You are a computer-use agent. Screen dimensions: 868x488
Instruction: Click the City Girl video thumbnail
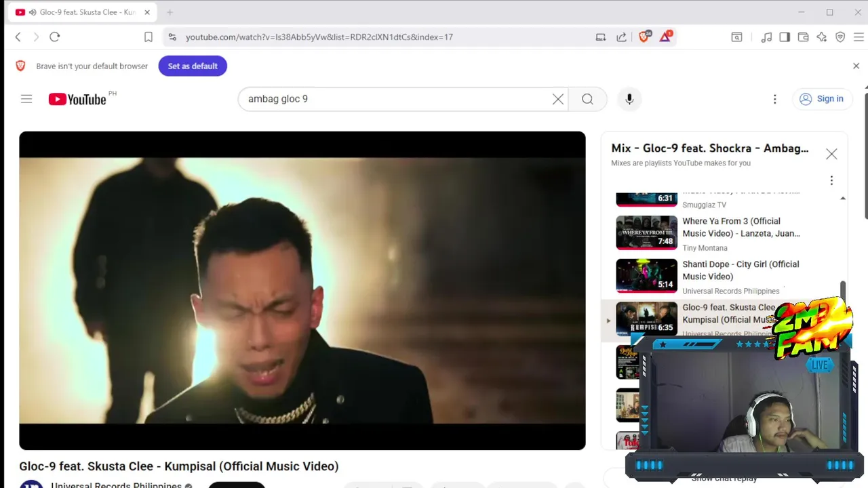[646, 276]
